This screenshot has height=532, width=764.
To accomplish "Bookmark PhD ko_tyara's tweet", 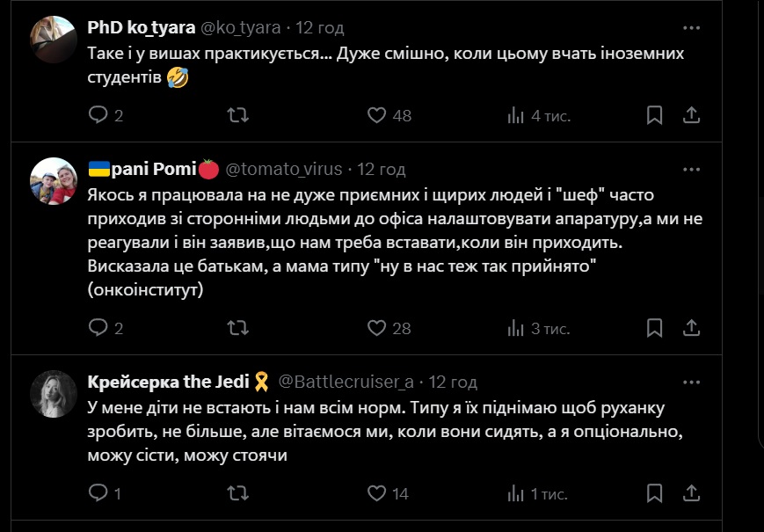I will (x=655, y=115).
